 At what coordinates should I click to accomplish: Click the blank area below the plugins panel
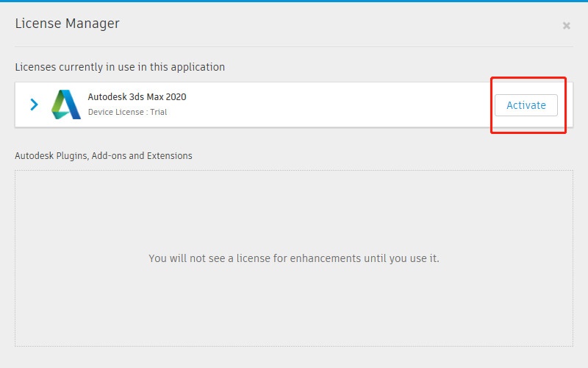pos(294,357)
